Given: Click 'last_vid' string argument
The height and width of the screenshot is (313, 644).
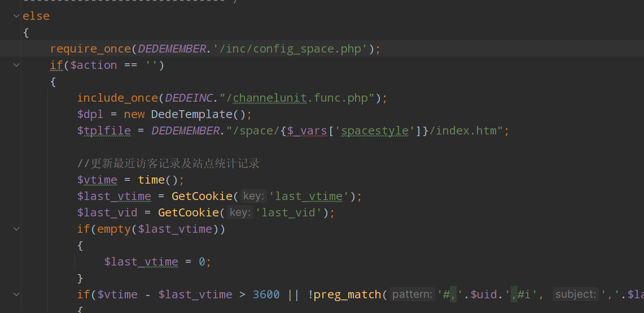Looking at the screenshot, I should click(x=289, y=212).
